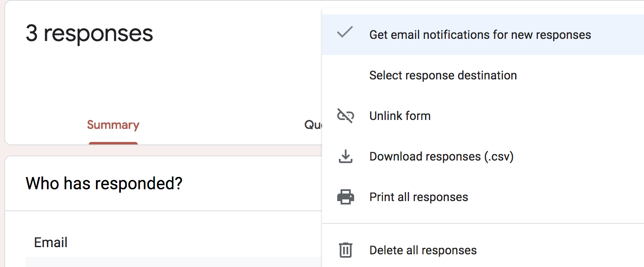
Task: Click the trash can icon
Action: tap(345, 250)
